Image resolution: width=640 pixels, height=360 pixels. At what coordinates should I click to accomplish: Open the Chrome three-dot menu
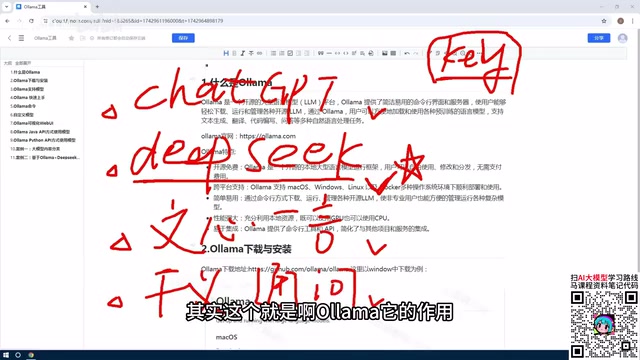click(x=633, y=21)
